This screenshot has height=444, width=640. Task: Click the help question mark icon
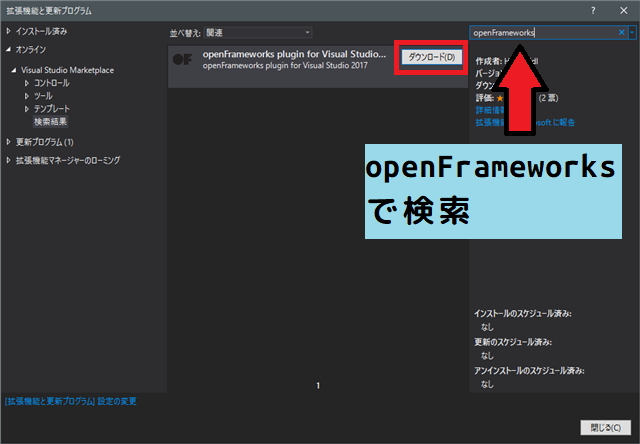pos(593,11)
